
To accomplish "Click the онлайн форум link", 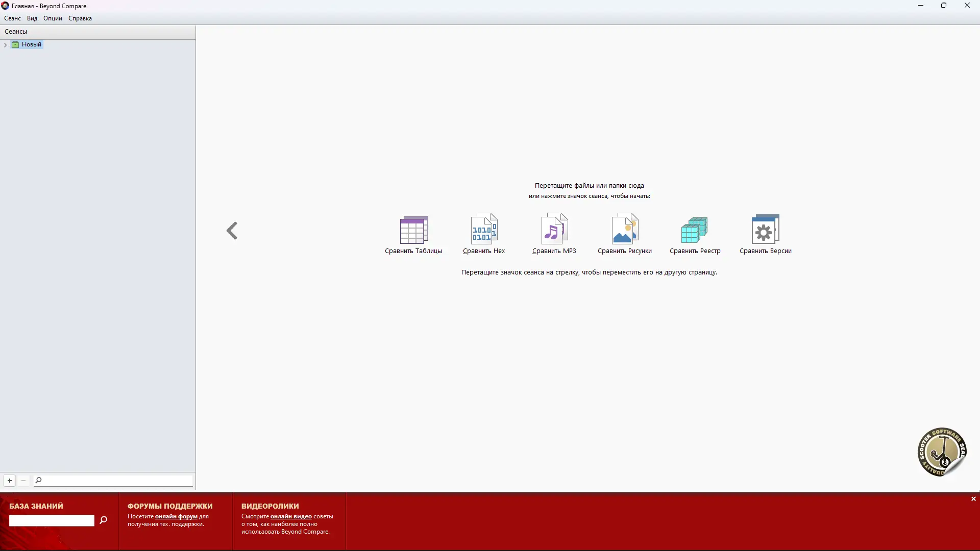I will point(176,516).
